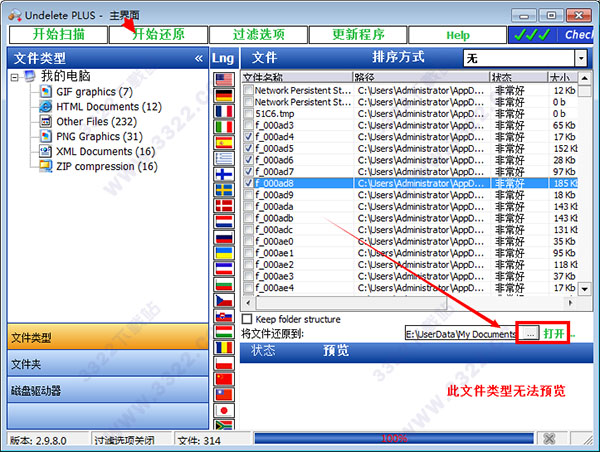Check the f_000ad9 file checkbox
Viewport: 600px width, 452px height.
[x=249, y=195]
